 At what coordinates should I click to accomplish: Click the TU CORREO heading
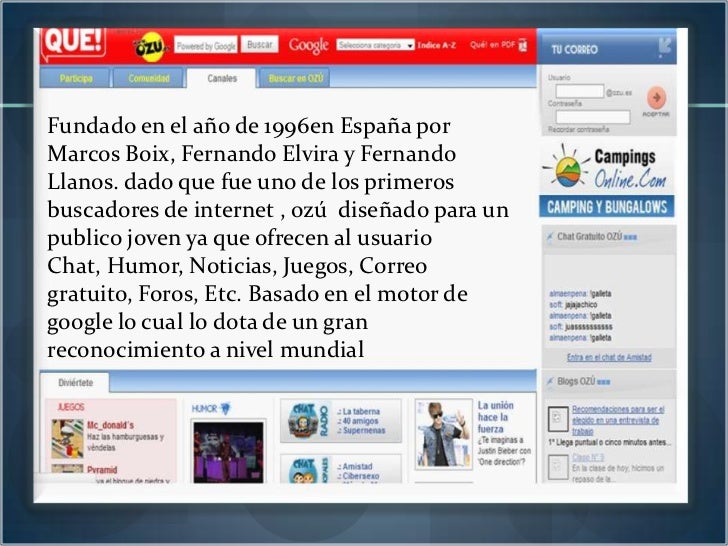574,49
